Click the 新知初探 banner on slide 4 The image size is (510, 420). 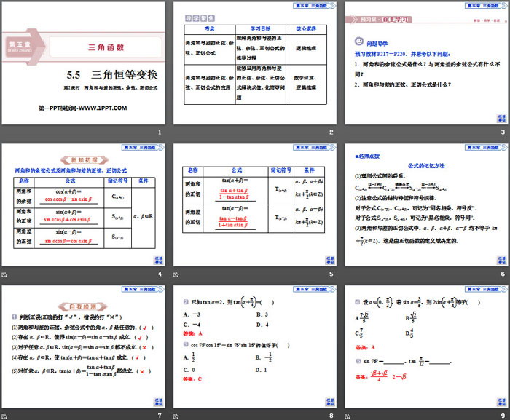click(x=85, y=160)
